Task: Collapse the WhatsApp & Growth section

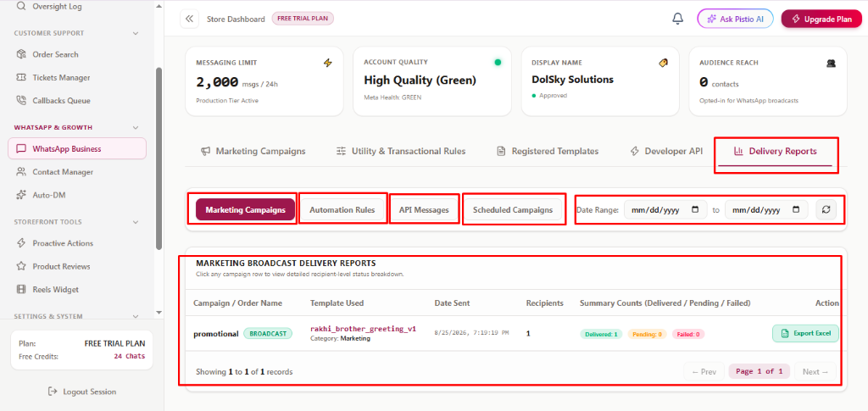Action: pyautogui.click(x=136, y=127)
